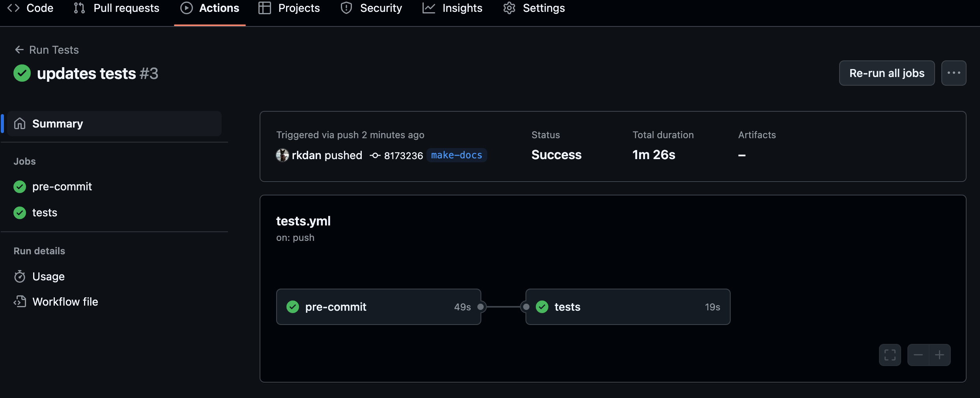Click the 'Success' status value

556,155
